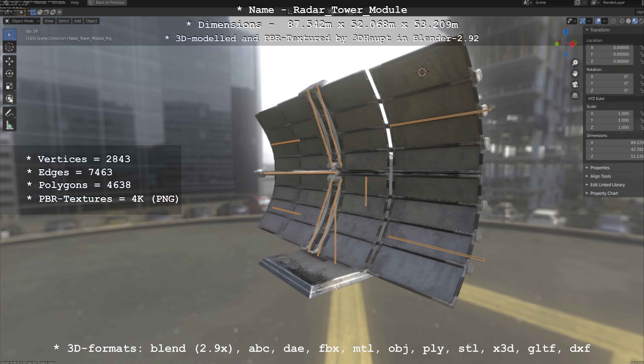Click the Back to Previous screen icon
Image resolution: width=644 pixels, height=364 pixels.
click(91, 2)
